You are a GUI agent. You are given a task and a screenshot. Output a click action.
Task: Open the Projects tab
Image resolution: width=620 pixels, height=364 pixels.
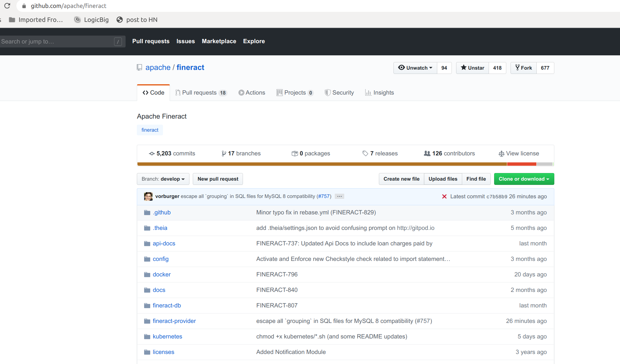tap(295, 93)
